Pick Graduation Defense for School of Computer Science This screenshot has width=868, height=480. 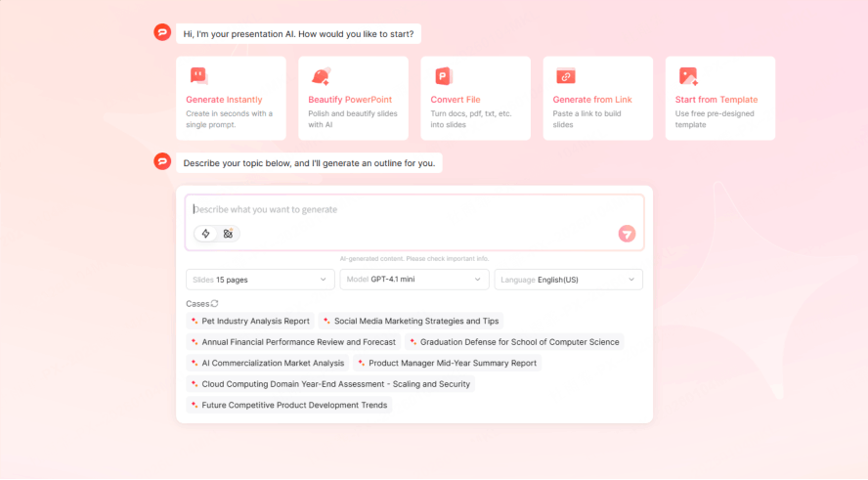514,342
